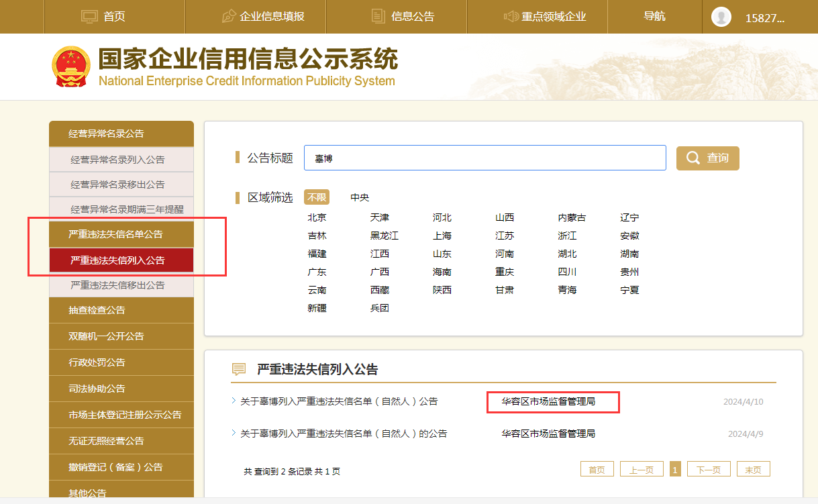Viewport: 818px width, 504px height.
Task: Expand 经营异常名录公告 sidebar section
Action: coord(121,134)
